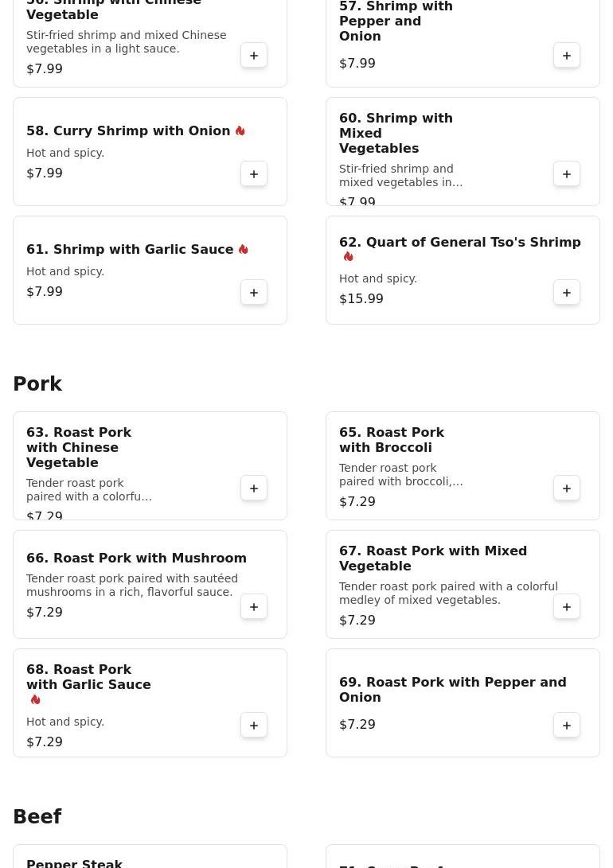Add Roast Pork with Mixed Vegetable
Viewport: 613px width, 868px height.
pyautogui.click(x=567, y=607)
